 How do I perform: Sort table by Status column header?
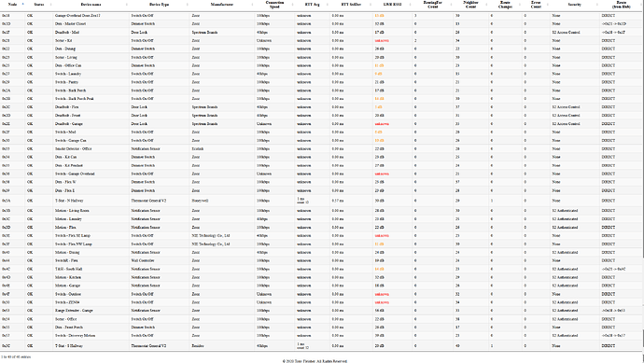tap(38, 4)
